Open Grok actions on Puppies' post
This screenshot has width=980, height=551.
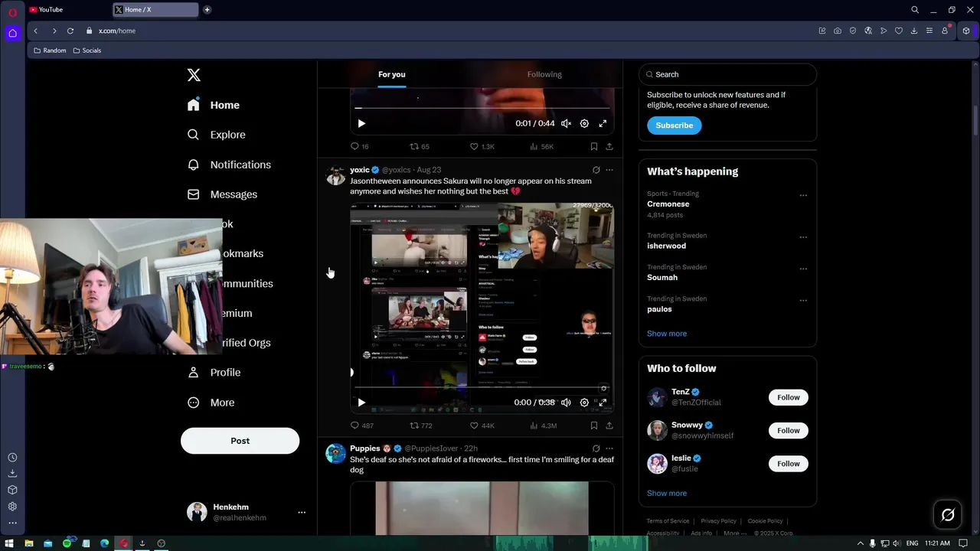click(596, 448)
